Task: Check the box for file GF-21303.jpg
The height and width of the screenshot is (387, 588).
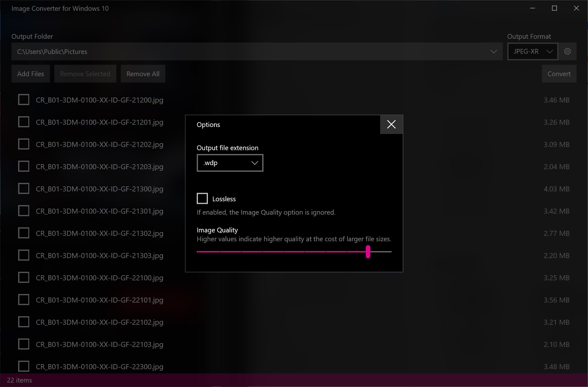Action: point(24,255)
